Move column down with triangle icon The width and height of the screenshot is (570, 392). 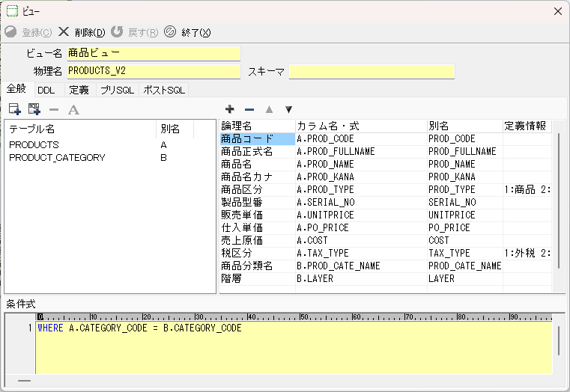[x=288, y=109]
